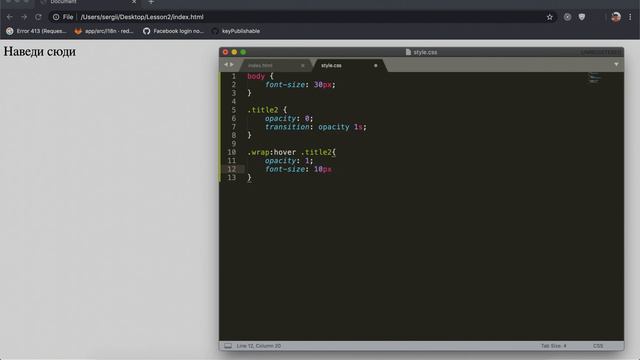The height and width of the screenshot is (360, 640).
Task: Open the site info icon beside File
Action: [x=56, y=17]
